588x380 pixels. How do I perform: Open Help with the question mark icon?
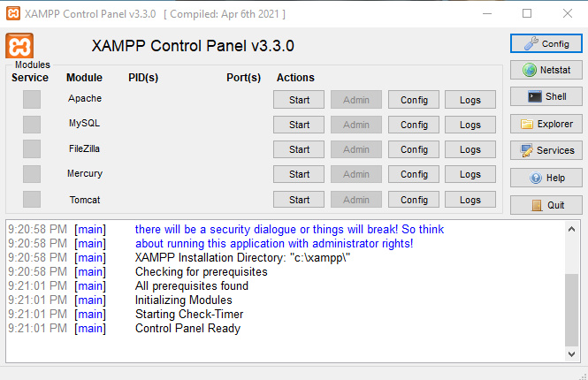click(x=546, y=178)
